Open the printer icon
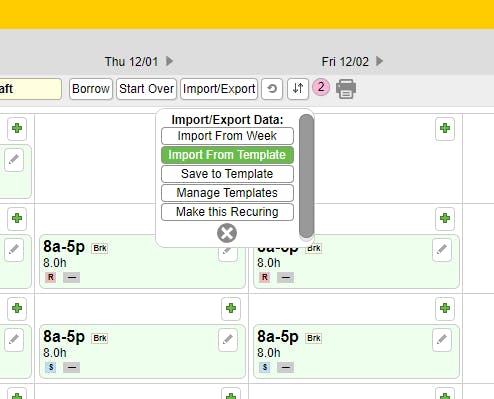The width and height of the screenshot is (494, 399). (346, 89)
